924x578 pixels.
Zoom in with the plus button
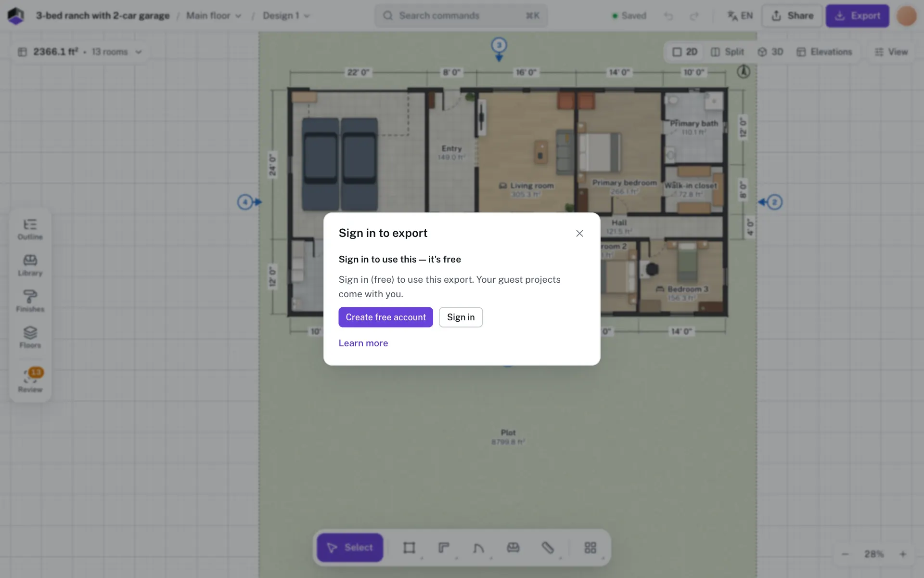tap(903, 554)
